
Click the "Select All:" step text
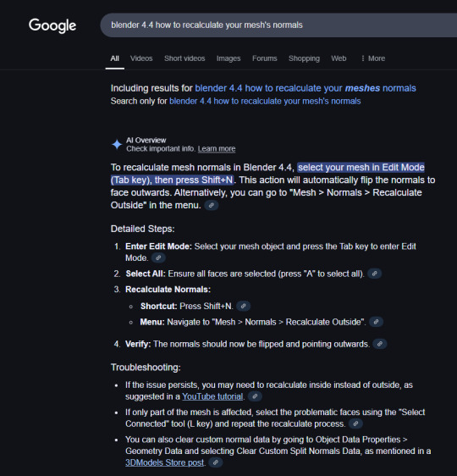point(146,274)
